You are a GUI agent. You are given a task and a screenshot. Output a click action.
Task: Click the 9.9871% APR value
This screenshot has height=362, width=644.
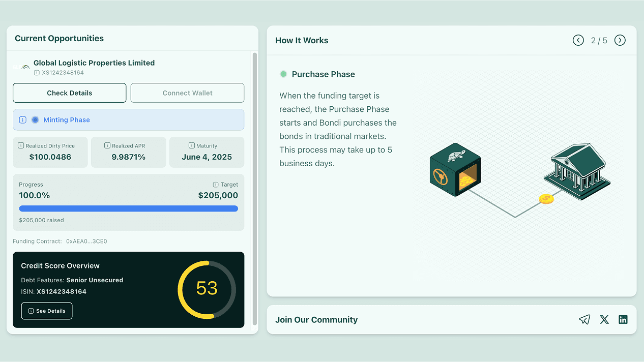[x=129, y=157]
